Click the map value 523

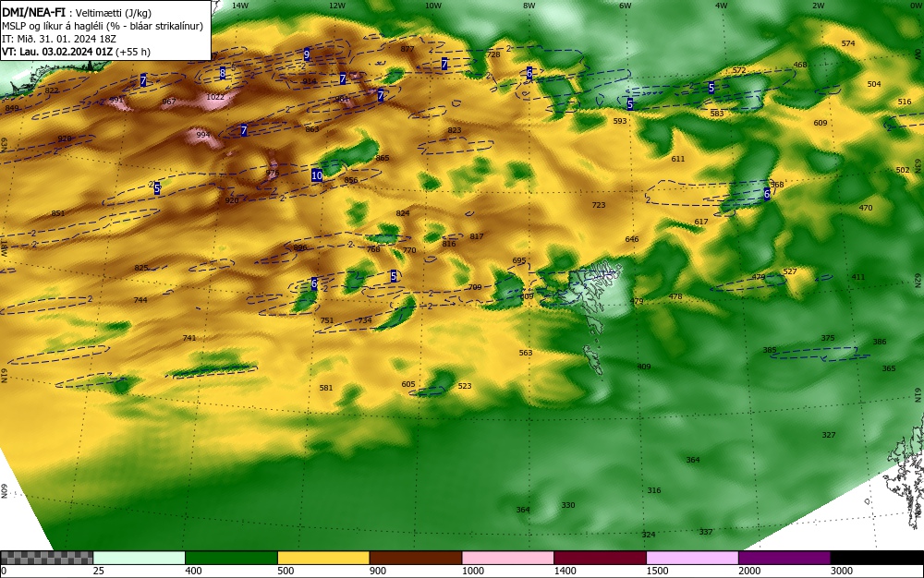[465, 386]
